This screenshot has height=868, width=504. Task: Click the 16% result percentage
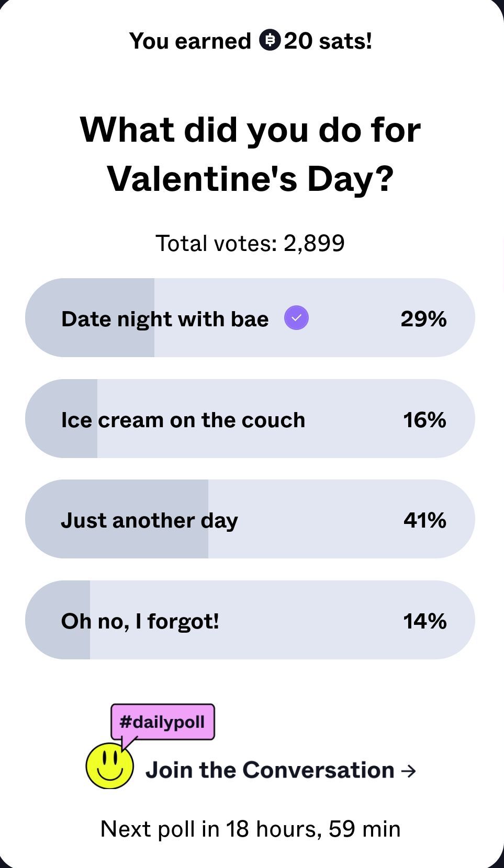424,420
